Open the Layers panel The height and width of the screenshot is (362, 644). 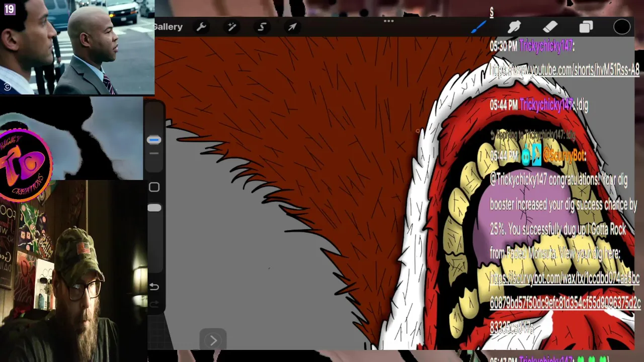click(x=586, y=27)
